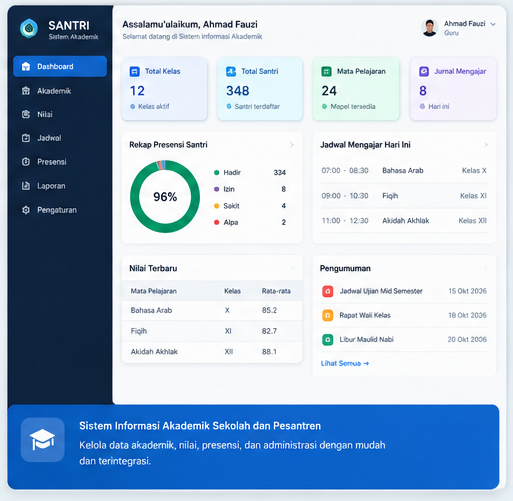Select the Hadir count 334
513x501 pixels.
point(280,173)
